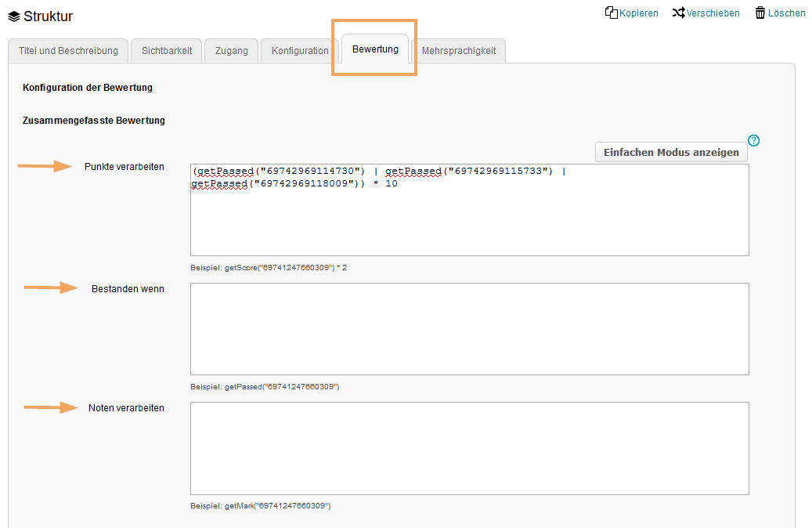Image resolution: width=812 pixels, height=528 pixels.
Task: Click the Löschen link text
Action: (786, 13)
